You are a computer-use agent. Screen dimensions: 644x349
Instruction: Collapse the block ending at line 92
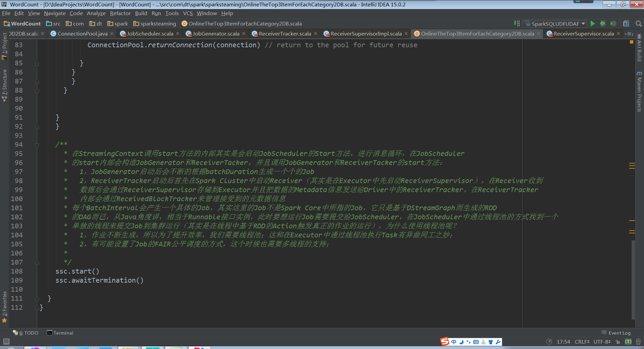[x=37, y=127]
